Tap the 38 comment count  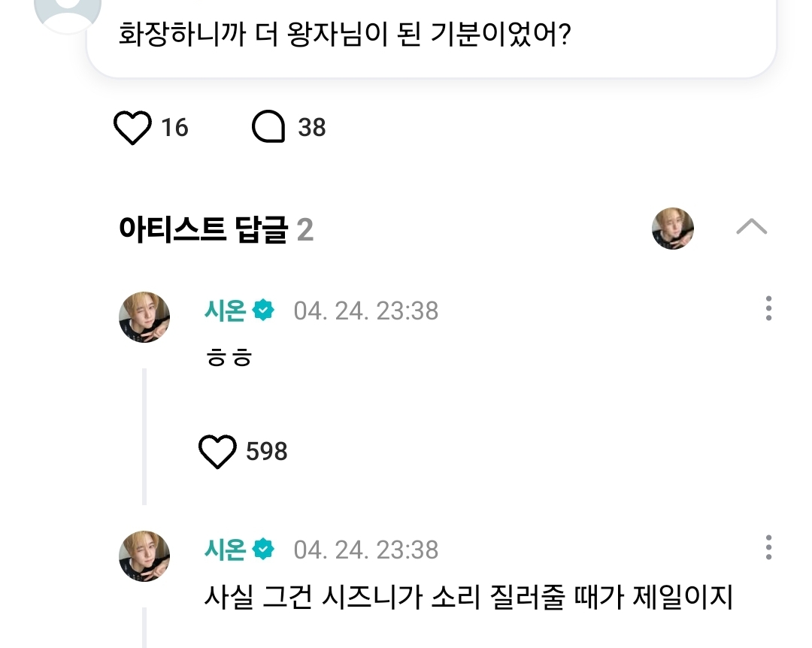coord(312,128)
